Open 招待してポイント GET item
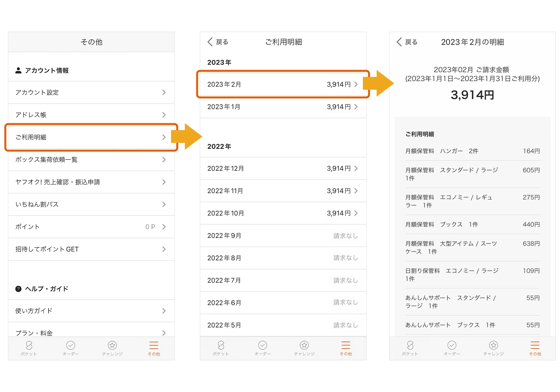The height and width of the screenshot is (392, 560). (91, 249)
